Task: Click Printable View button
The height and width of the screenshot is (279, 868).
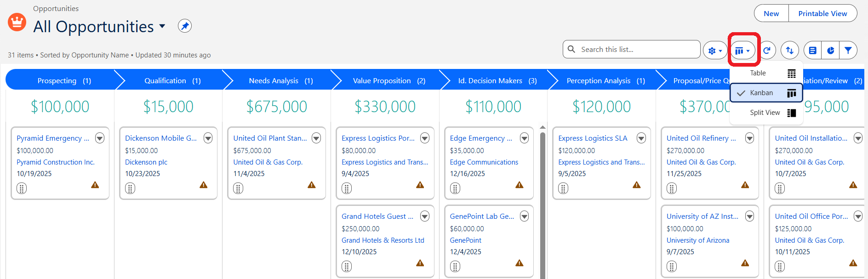Action: (822, 13)
